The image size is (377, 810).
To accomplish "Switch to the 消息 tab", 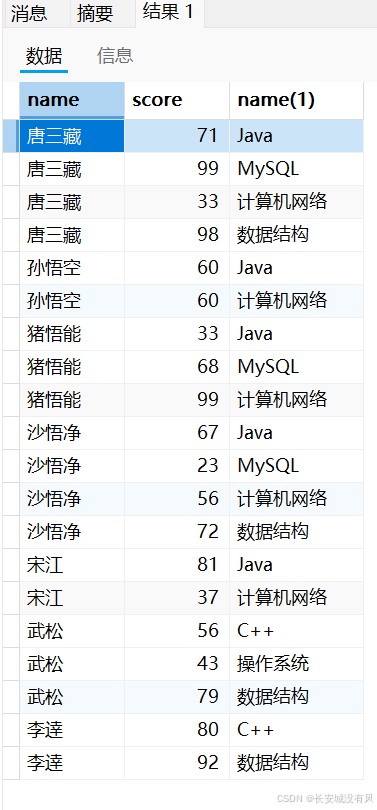I will (29, 13).
